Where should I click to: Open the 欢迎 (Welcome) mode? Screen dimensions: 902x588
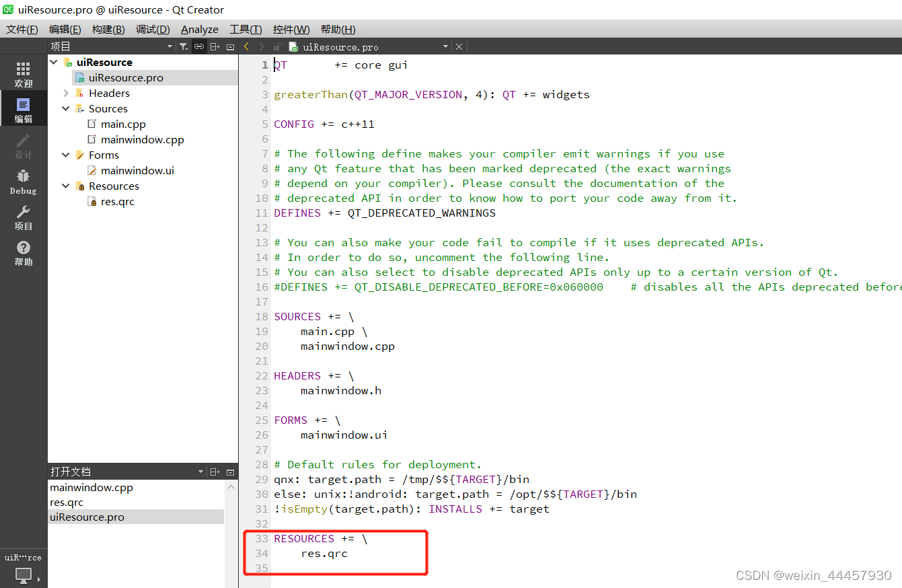pos(24,74)
